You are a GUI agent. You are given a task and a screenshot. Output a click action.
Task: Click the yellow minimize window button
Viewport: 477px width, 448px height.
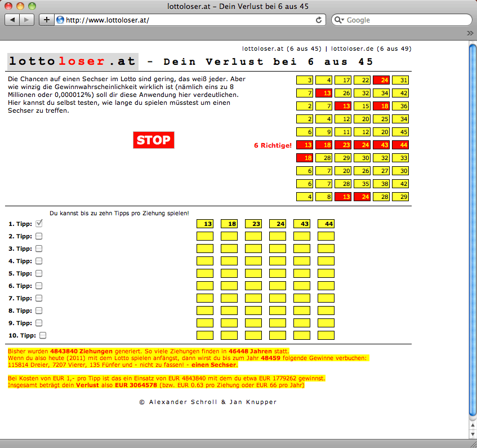click(20, 6)
